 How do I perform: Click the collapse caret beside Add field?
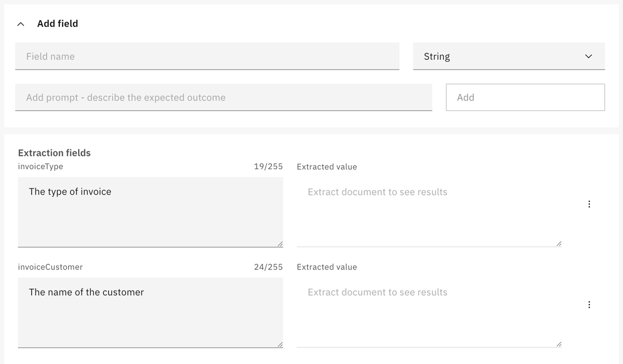(x=21, y=23)
